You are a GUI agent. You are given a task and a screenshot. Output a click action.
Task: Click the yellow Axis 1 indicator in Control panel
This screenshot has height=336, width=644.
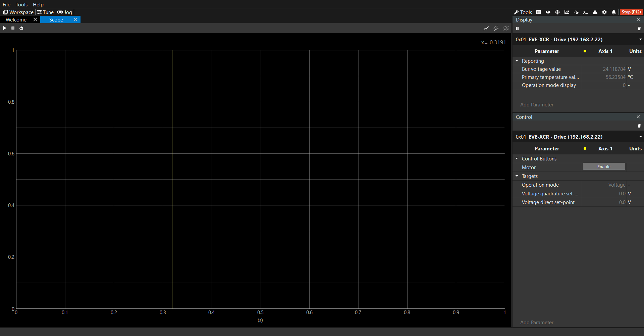point(585,149)
